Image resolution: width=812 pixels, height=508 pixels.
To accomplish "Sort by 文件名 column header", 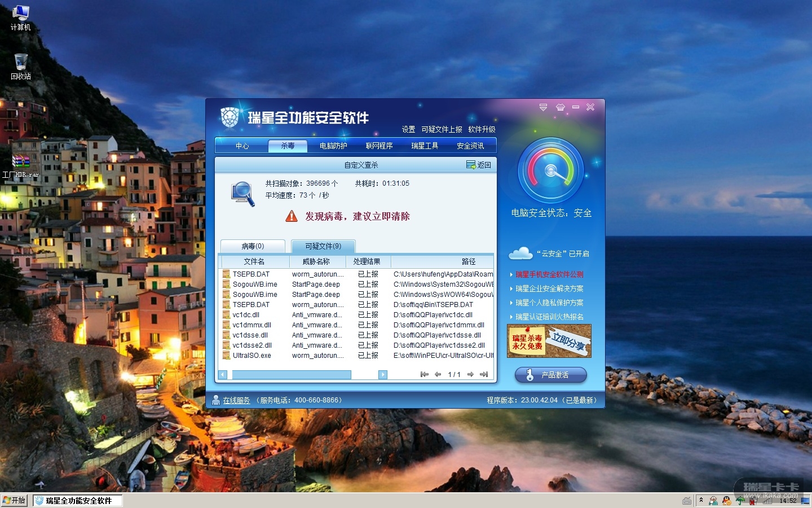I will click(x=254, y=261).
